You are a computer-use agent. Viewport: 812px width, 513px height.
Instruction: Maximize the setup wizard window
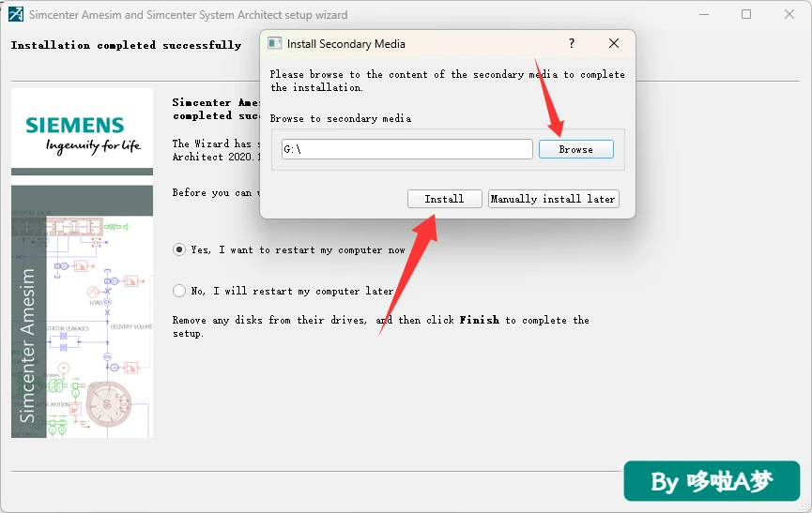pos(746,14)
